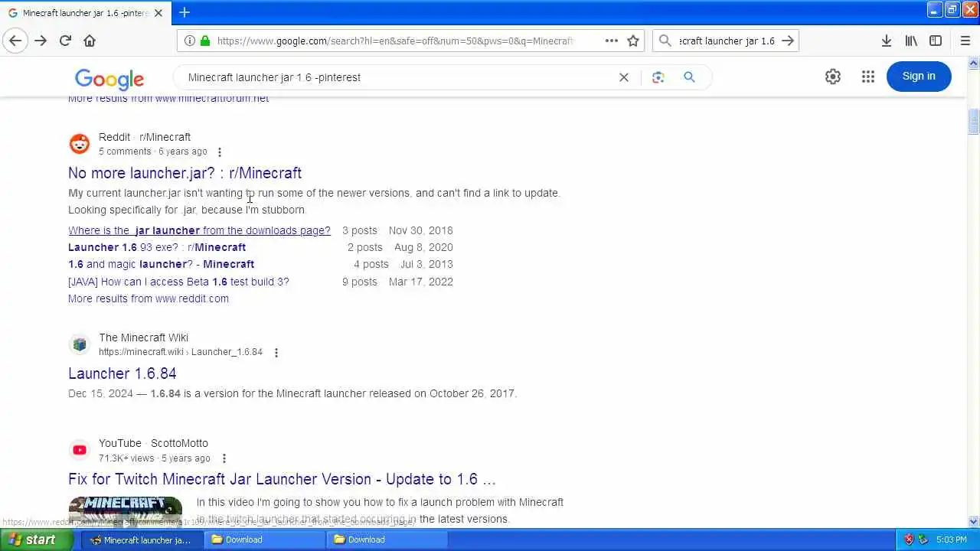
Task: Click the Google logo
Action: tap(109, 78)
